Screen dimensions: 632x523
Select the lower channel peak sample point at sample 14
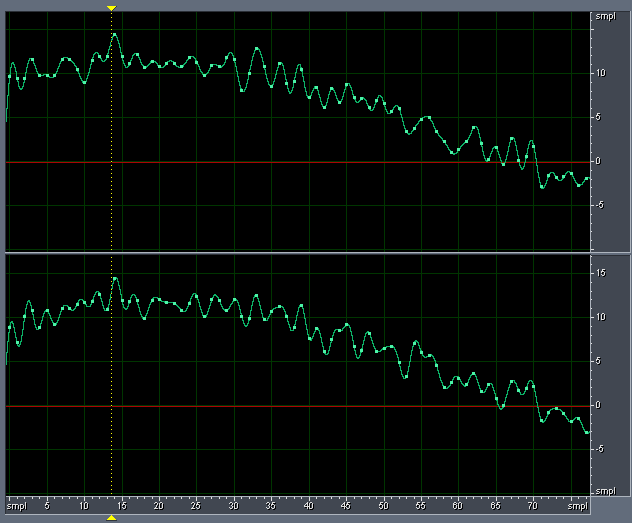(115, 278)
